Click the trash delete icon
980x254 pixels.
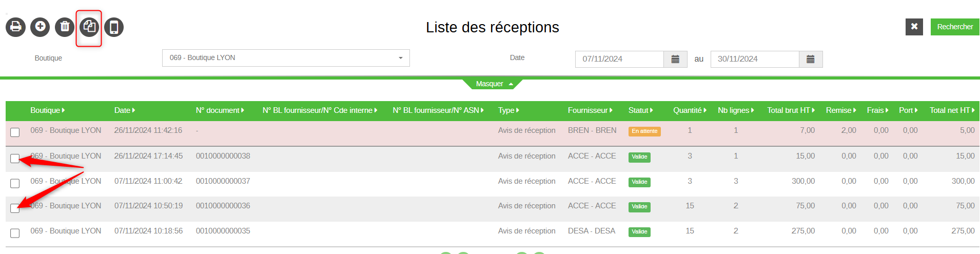tap(65, 27)
